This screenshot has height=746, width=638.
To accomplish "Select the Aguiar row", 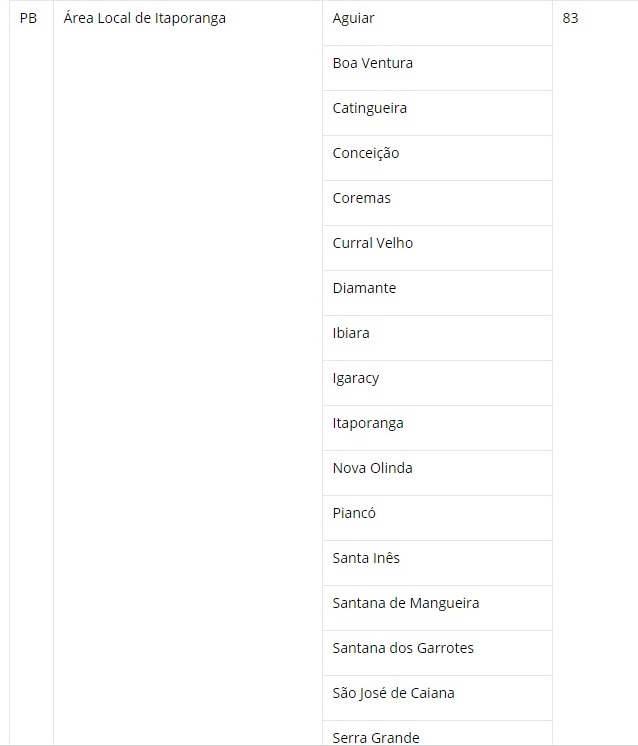I will (x=354, y=18).
